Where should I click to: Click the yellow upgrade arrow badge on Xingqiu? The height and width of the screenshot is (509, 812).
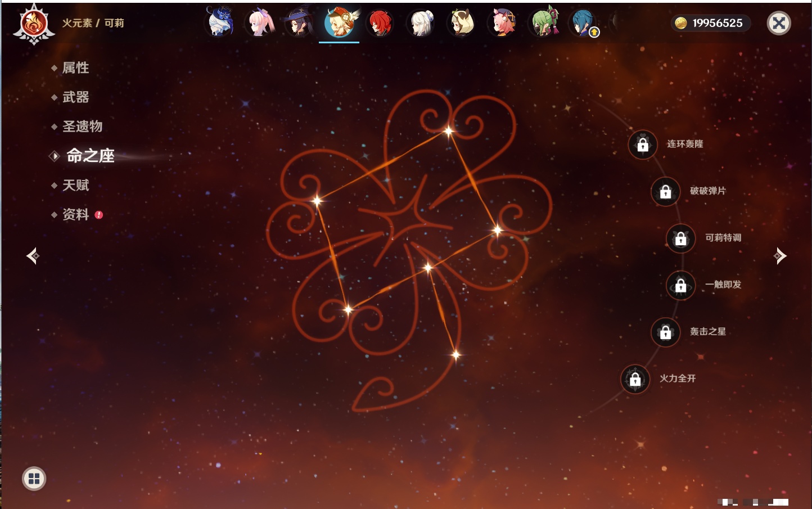[x=594, y=33]
